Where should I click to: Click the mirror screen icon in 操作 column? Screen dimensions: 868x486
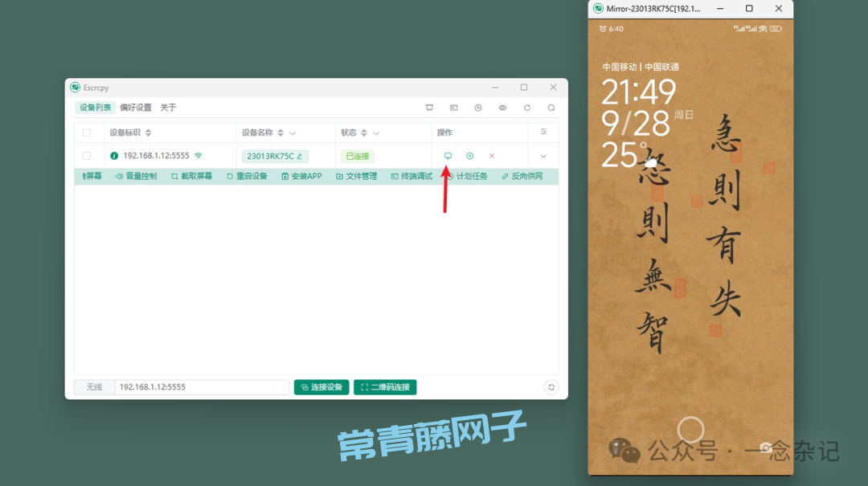pos(448,156)
